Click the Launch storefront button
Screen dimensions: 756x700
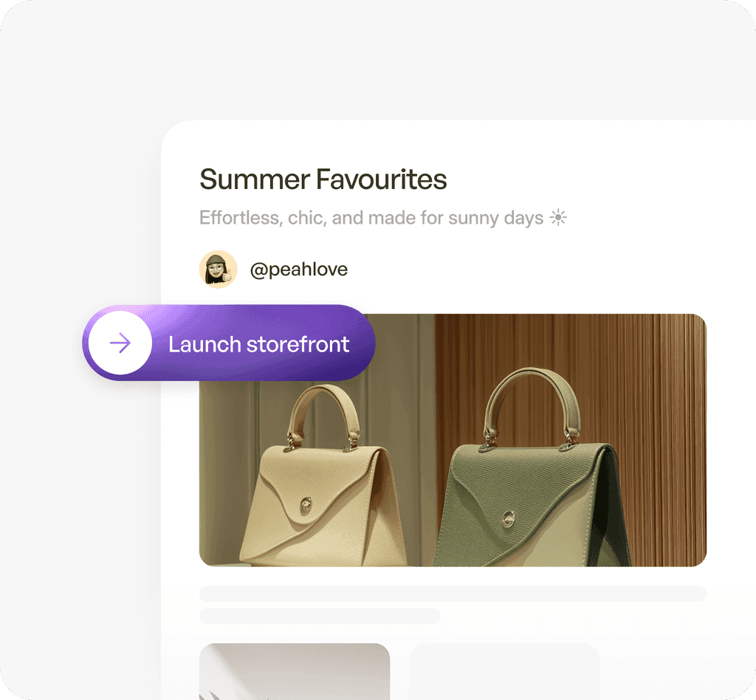(229, 343)
